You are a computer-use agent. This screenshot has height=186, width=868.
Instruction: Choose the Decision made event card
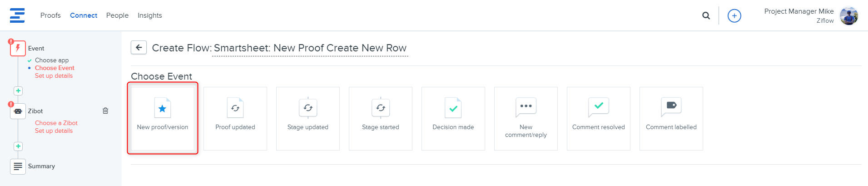point(453,118)
